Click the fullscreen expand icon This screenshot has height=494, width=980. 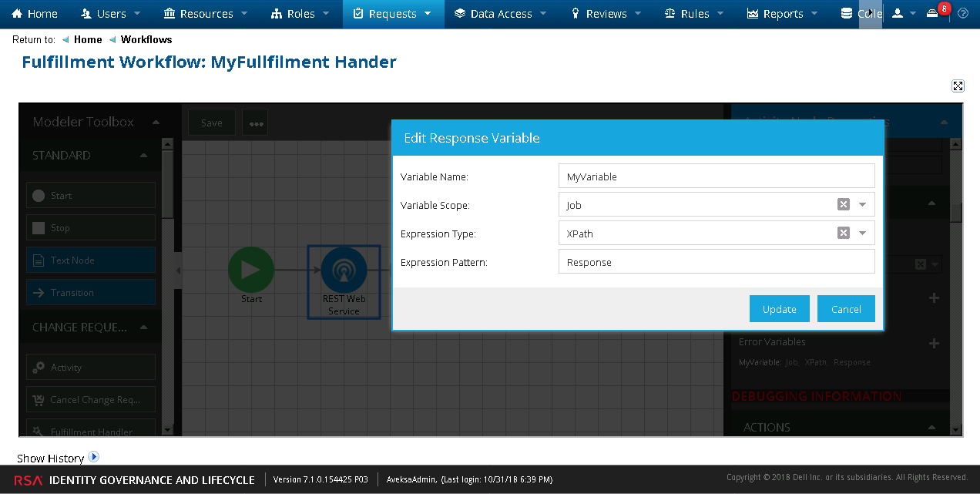958,86
